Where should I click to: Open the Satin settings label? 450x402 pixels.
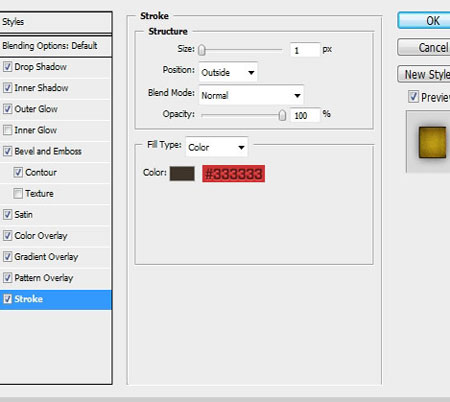coord(23,214)
